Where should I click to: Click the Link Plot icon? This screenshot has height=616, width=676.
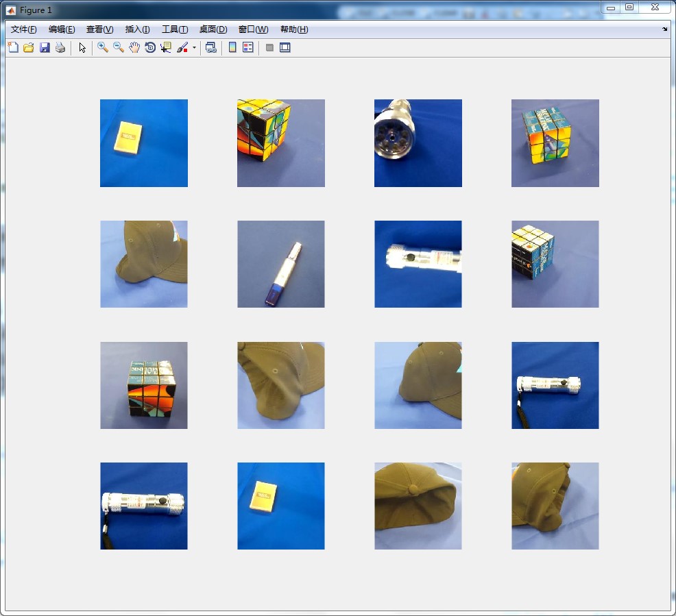click(210, 47)
